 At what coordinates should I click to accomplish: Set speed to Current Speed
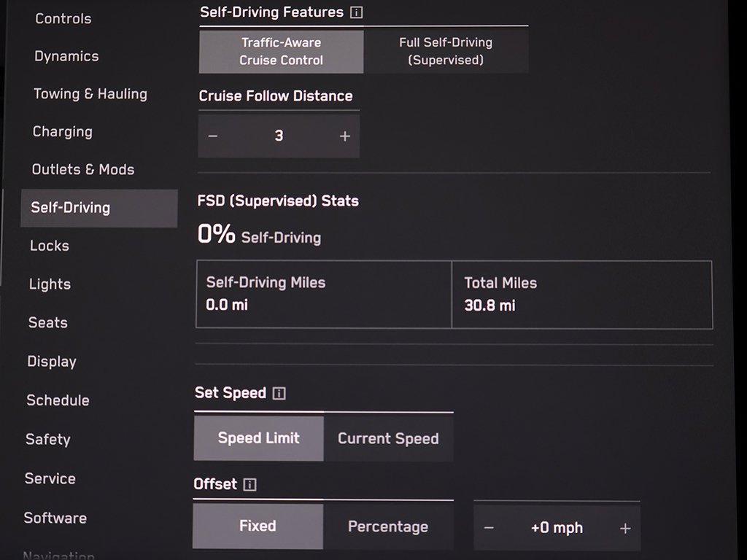388,438
